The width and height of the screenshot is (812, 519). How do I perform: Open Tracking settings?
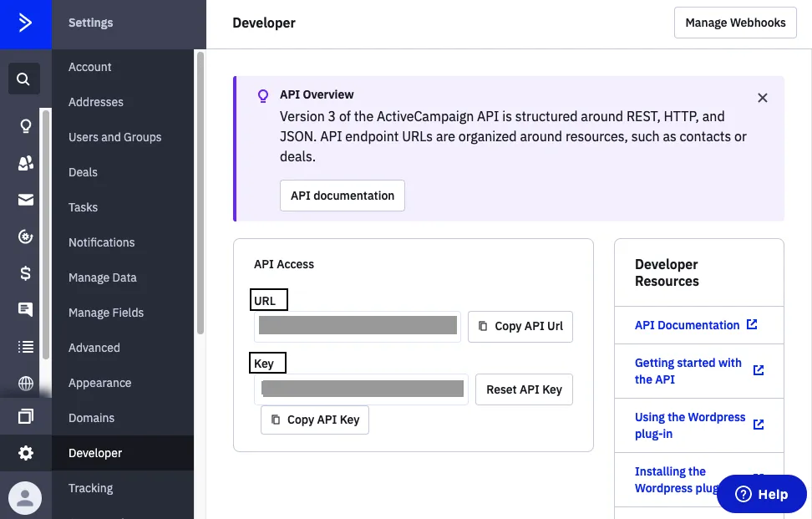[90, 488]
